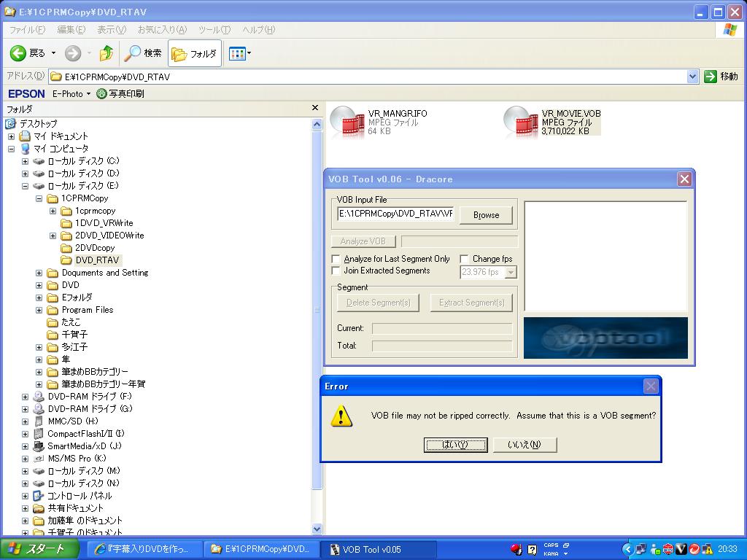Open the Help menu
This screenshot has width=747, height=560.
tap(259, 29)
